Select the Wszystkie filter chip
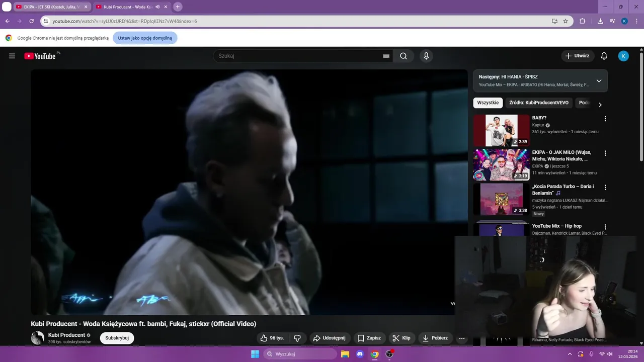This screenshot has height=362, width=644. point(488,103)
